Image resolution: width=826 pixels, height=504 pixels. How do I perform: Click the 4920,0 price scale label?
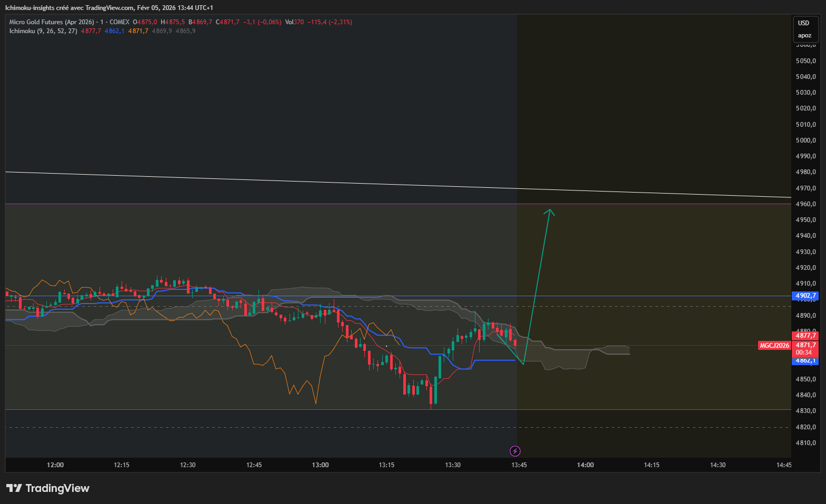tap(806, 268)
